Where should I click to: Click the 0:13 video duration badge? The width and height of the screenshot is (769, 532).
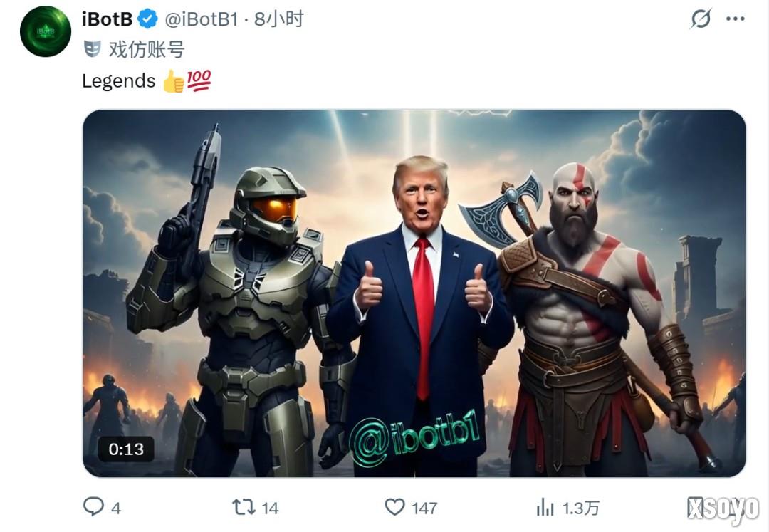(x=127, y=449)
